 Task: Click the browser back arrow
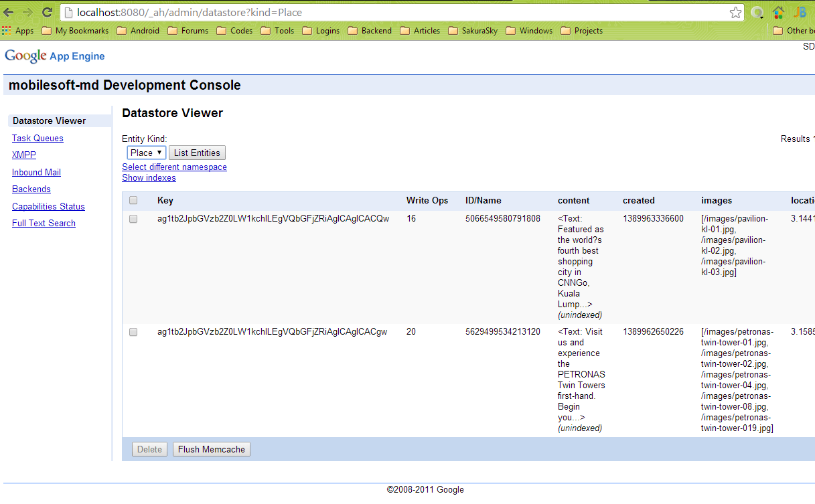[9, 12]
